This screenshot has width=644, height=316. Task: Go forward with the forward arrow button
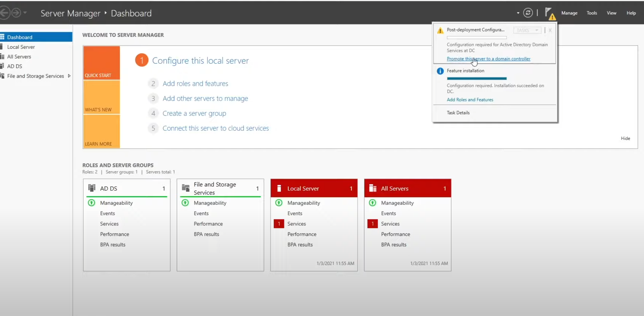(x=16, y=12)
